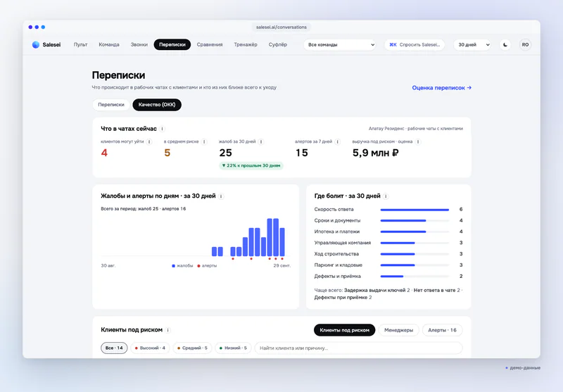Open the RO user avatar
The image size is (563, 392).
click(x=525, y=44)
